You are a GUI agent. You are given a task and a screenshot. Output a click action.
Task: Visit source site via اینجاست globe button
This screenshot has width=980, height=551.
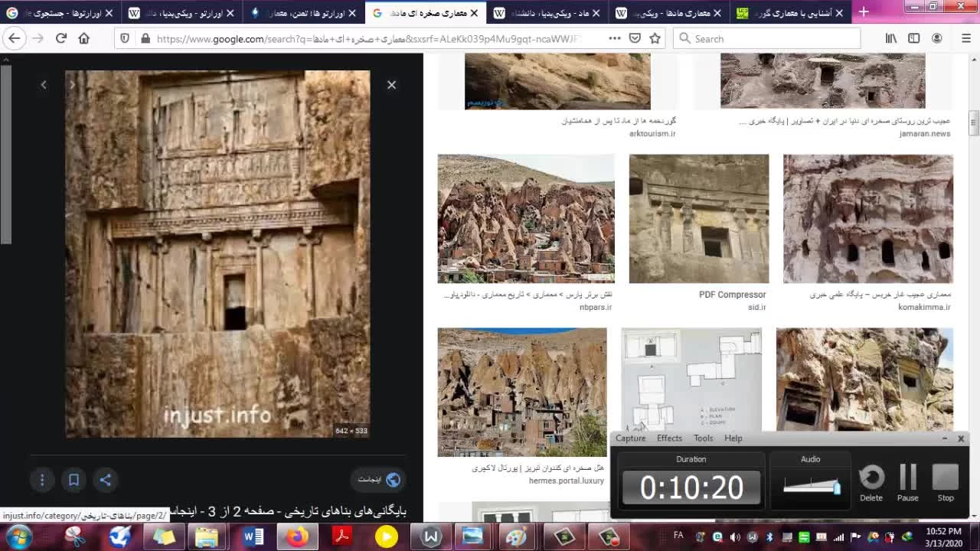(380, 480)
